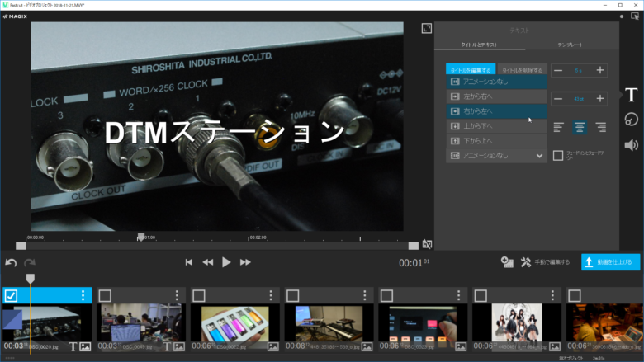Image resolution: width=644 pixels, height=362 pixels.
Task: Open the three-dot menu on DSC_0022.jpg clip
Action: [x=271, y=295]
